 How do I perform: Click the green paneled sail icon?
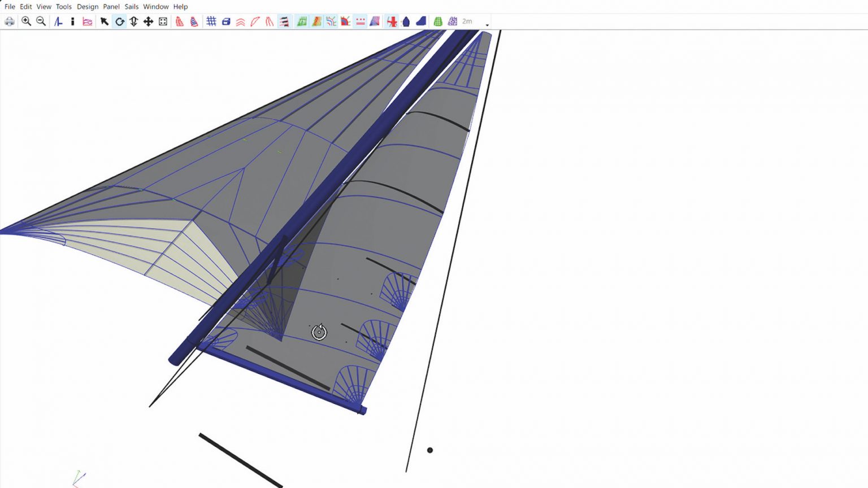pyautogui.click(x=302, y=21)
